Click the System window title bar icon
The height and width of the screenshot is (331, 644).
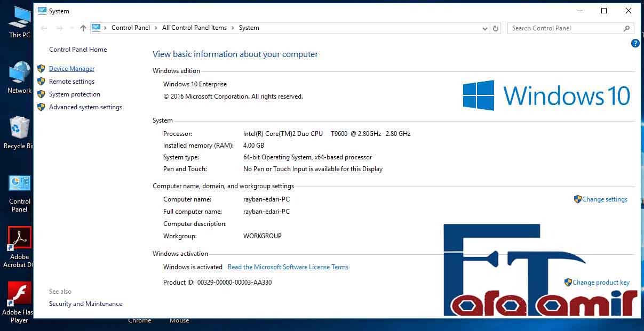tap(41, 11)
